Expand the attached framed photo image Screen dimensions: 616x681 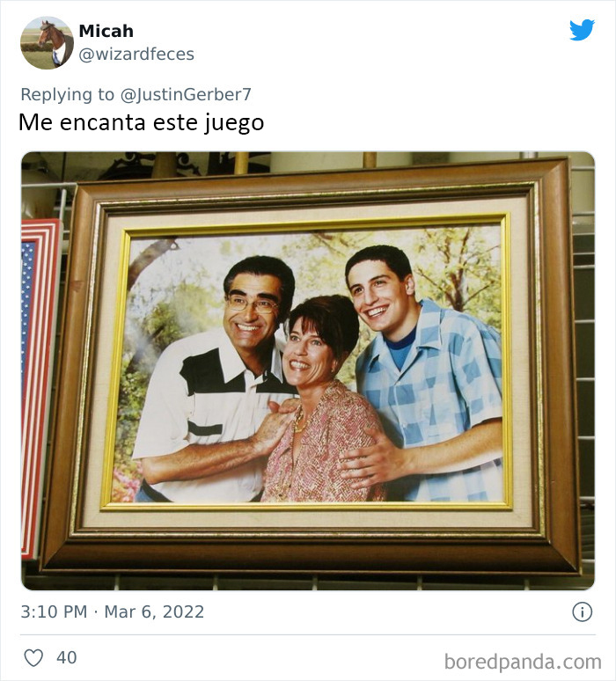pos(308,370)
